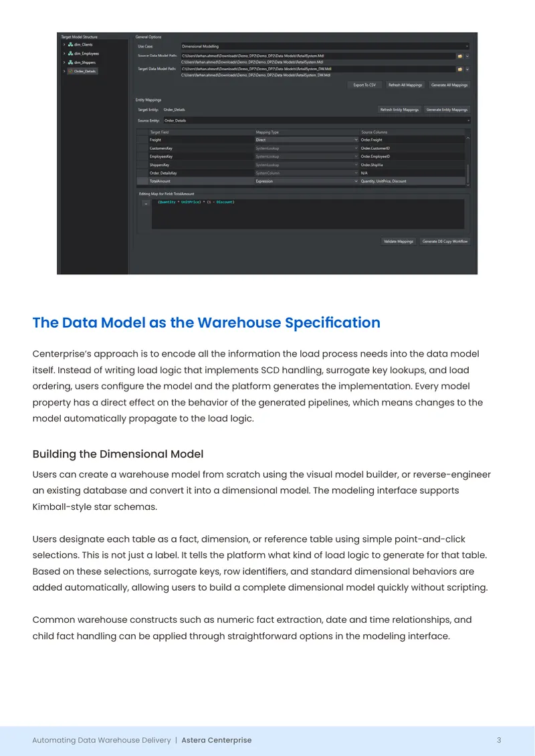This screenshot has width=535, height=756.
Task: Select the CustomersKey target field cell
Action: [201, 148]
